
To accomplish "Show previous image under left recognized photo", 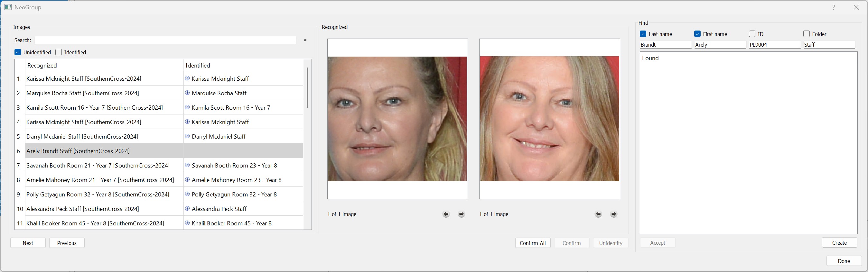I will coord(446,214).
